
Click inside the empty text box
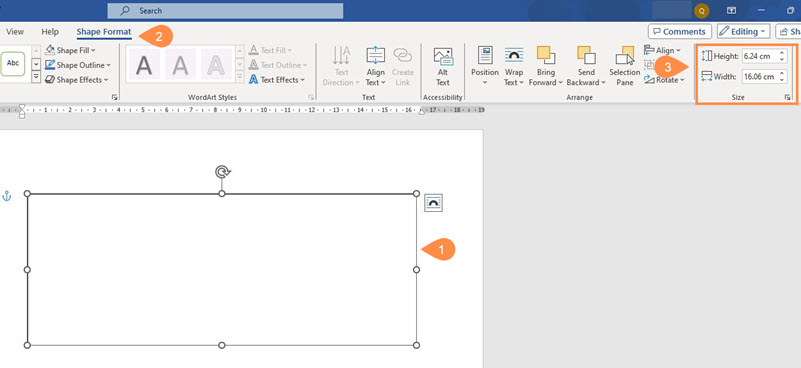click(222, 269)
